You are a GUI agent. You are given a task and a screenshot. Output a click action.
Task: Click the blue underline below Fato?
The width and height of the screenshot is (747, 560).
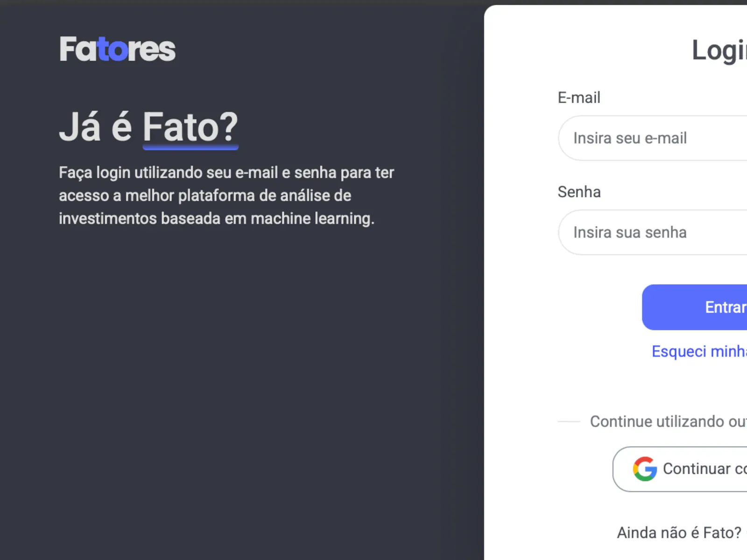coord(190,147)
